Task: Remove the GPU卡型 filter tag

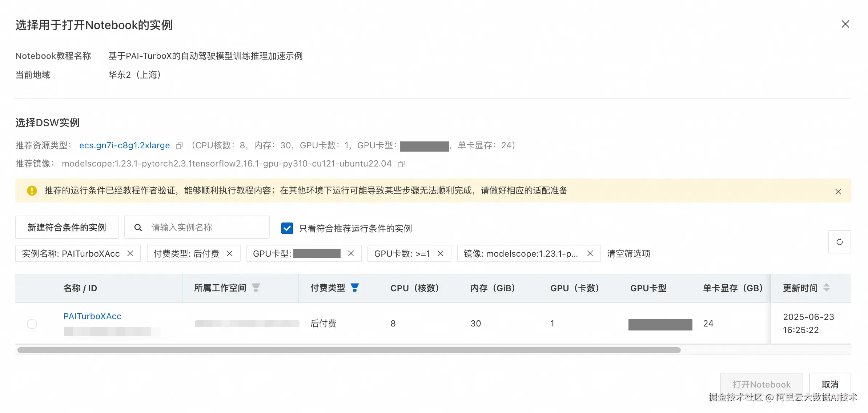Action: point(351,253)
